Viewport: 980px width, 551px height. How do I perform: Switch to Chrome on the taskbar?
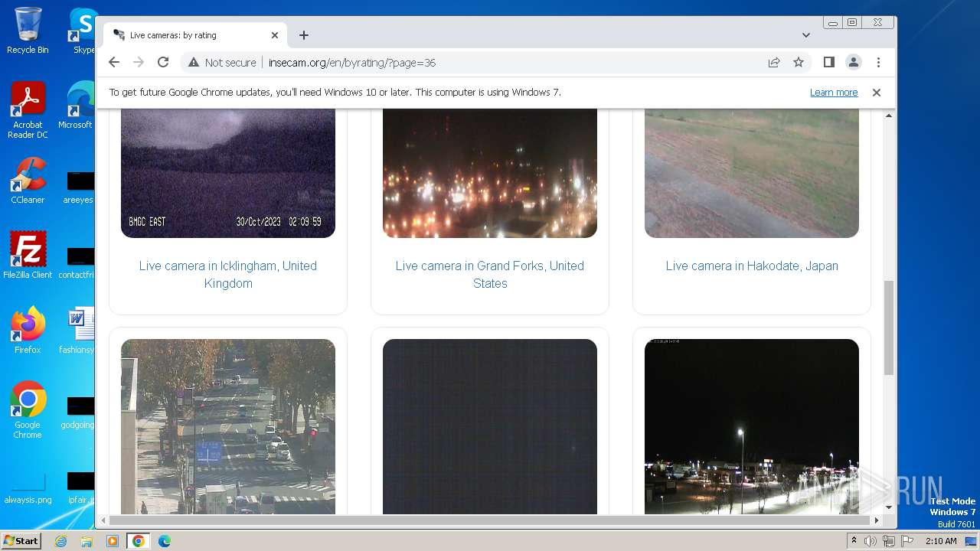[139, 541]
